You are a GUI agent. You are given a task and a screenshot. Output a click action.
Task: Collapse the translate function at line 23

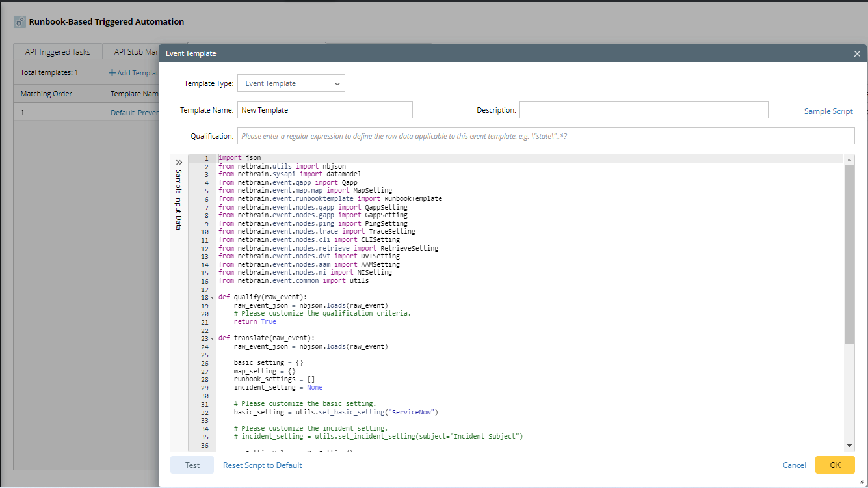pyautogui.click(x=213, y=339)
